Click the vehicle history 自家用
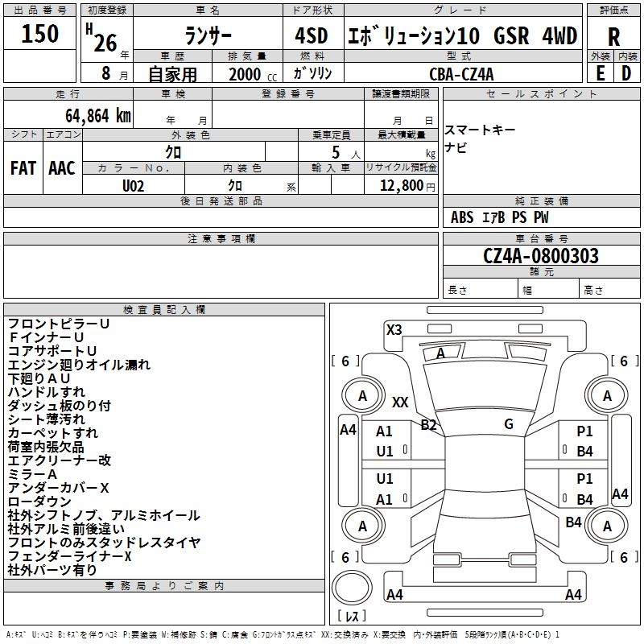The image size is (644, 644). click(172, 74)
